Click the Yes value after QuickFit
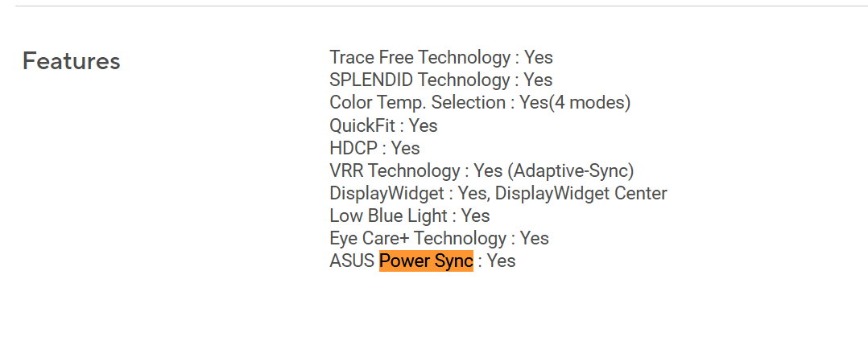Image resolution: width=868 pixels, height=353 pixels. (424, 125)
